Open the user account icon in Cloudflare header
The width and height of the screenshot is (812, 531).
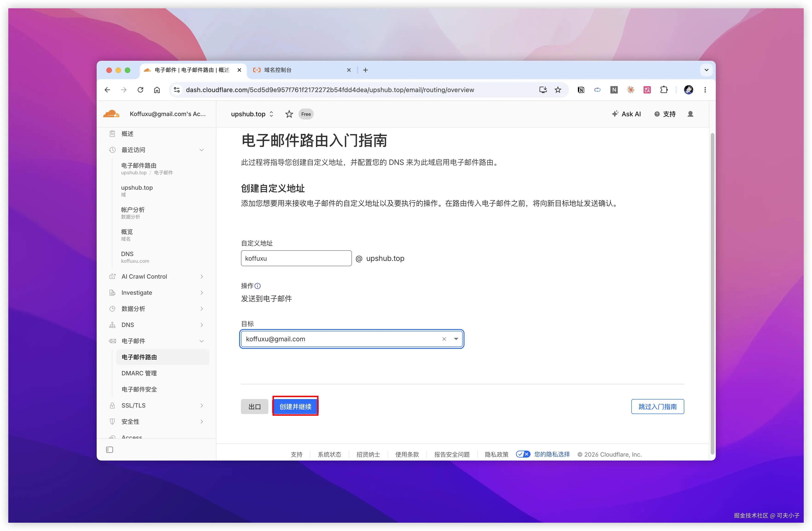(690, 114)
